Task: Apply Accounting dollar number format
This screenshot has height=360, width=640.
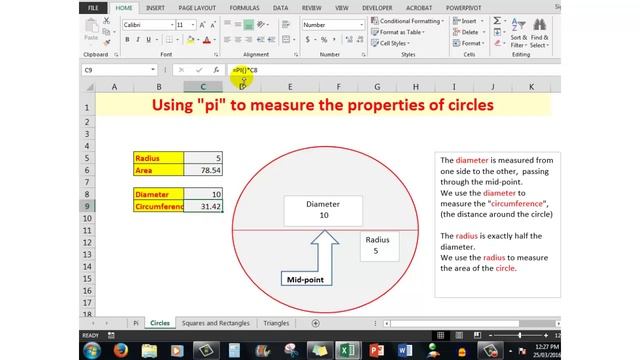Action: 307,40
